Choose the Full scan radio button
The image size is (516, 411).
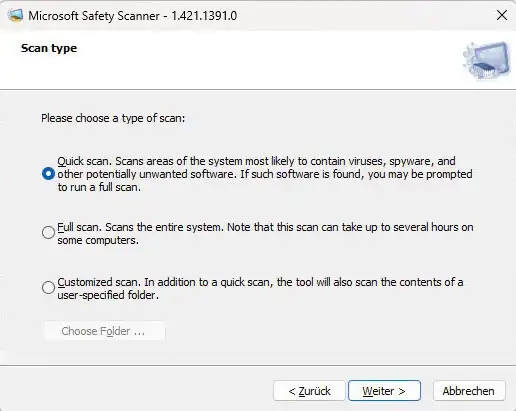pos(48,232)
